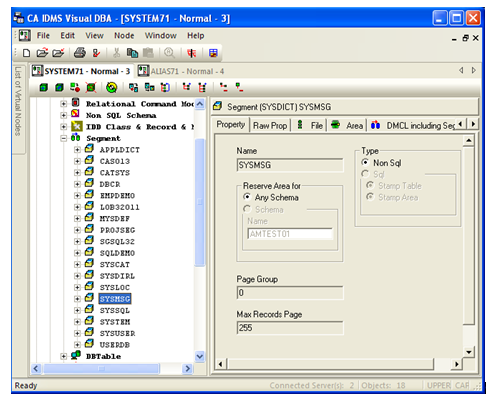Expand the SQLDEMO segment node
Screen dimensions: 486x396
[77, 253]
